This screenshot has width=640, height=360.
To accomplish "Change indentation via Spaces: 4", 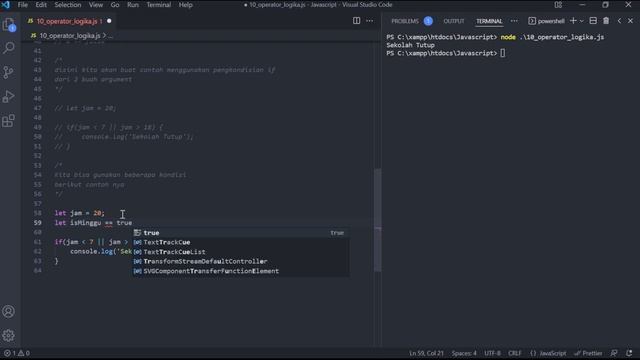I will 464,353.
